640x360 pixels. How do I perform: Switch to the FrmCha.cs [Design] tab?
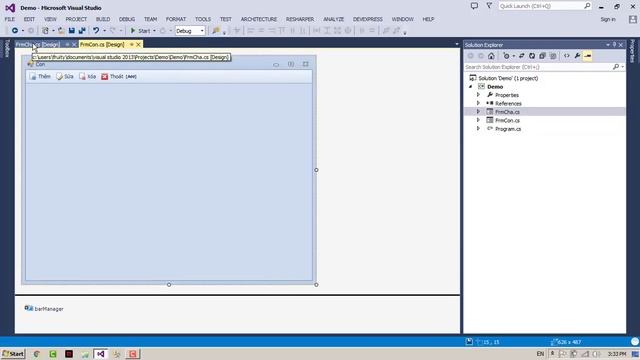(38, 44)
